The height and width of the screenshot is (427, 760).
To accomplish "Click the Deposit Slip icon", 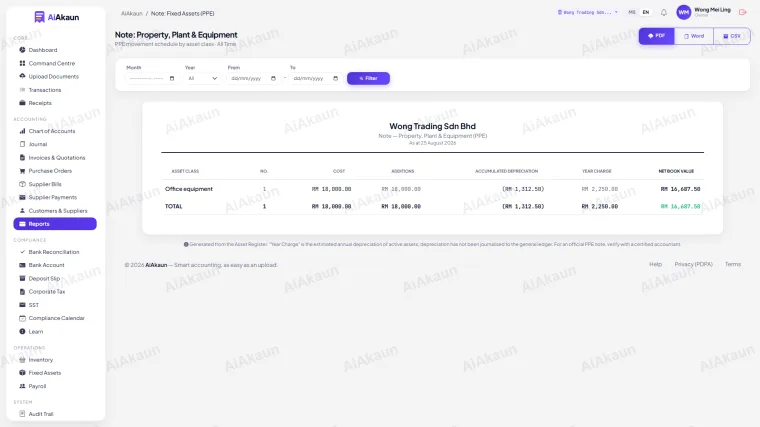I will 22,278.
